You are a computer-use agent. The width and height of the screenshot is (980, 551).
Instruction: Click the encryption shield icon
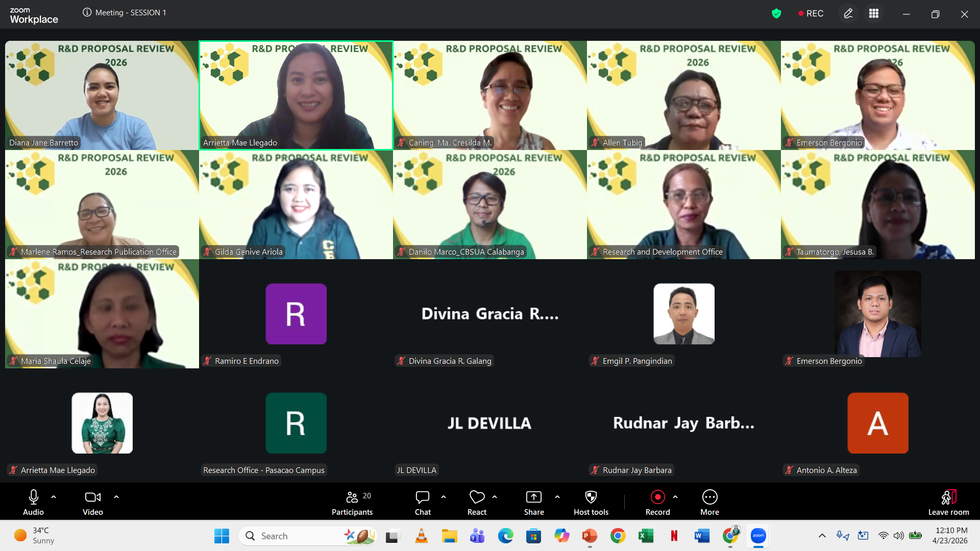pyautogui.click(x=776, y=14)
